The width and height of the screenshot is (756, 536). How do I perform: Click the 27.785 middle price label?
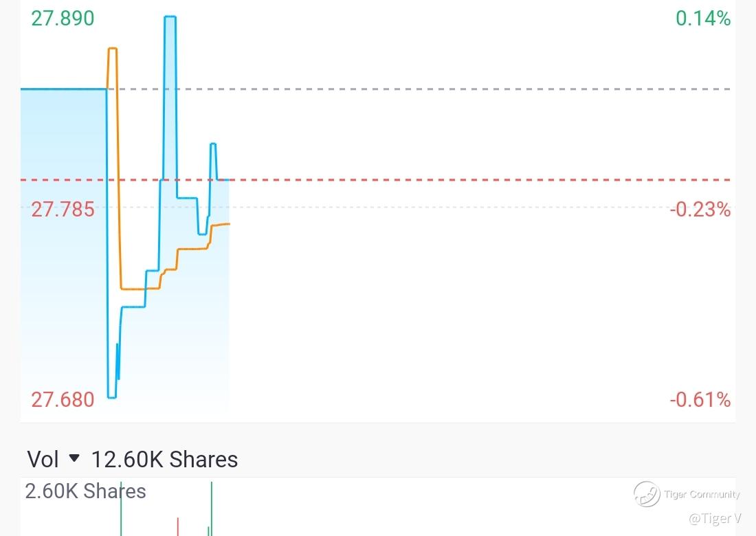tap(63, 209)
